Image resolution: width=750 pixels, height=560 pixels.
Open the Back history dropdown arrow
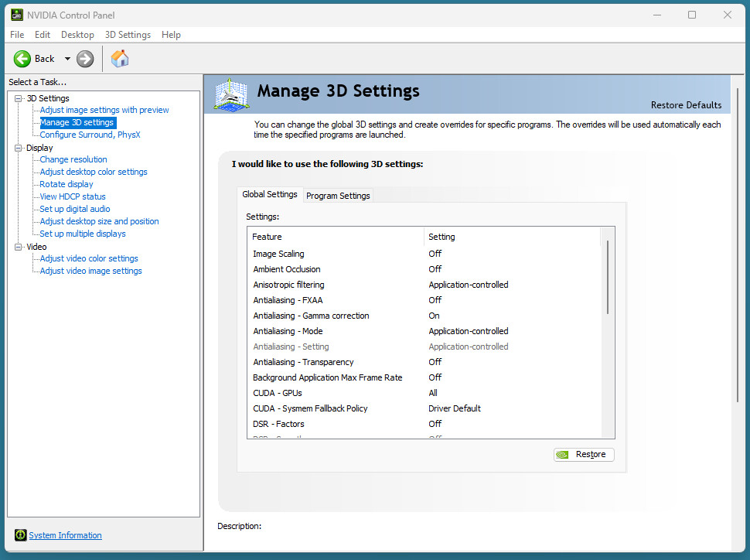[67, 59]
